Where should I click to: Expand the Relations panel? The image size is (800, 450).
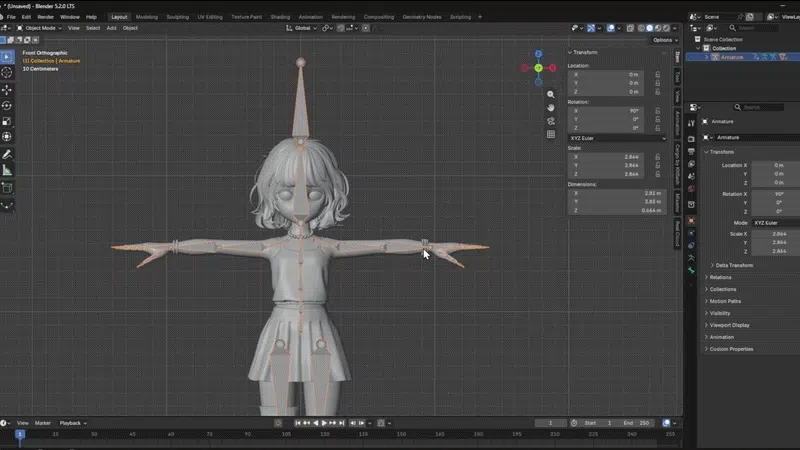(720, 278)
